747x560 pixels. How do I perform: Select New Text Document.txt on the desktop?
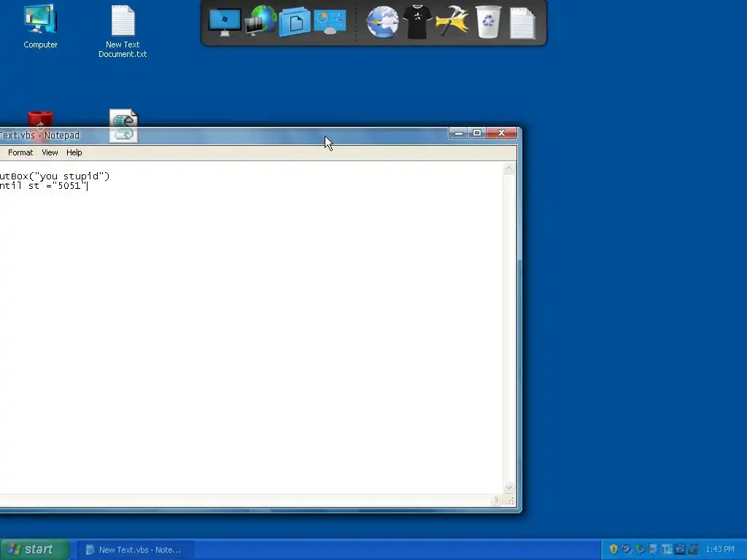(123, 31)
